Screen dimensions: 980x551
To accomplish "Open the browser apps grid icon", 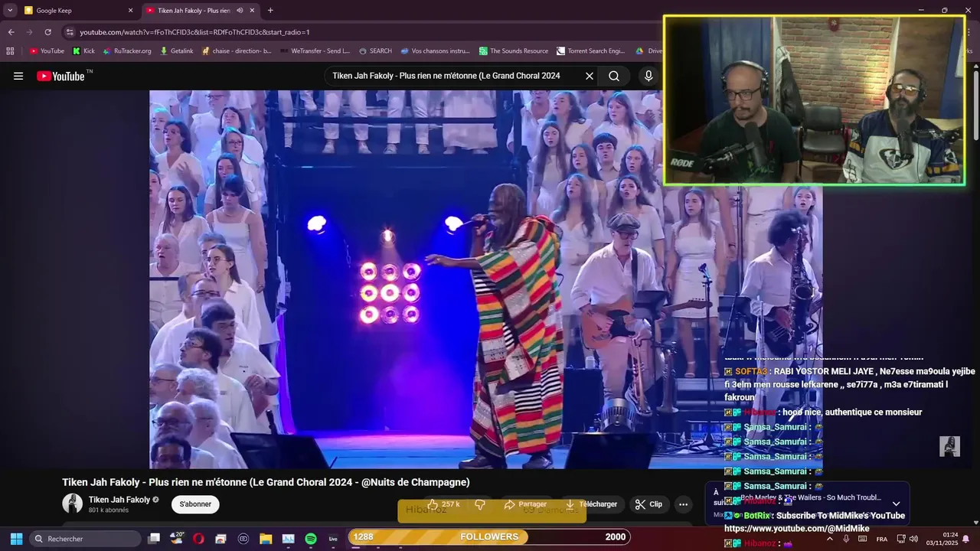I will (10, 51).
